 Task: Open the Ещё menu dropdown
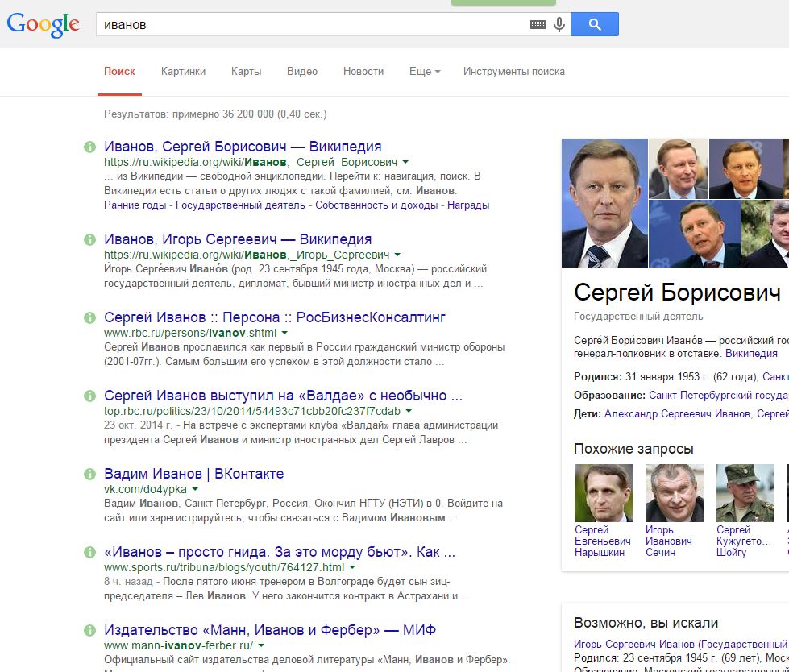tap(424, 71)
